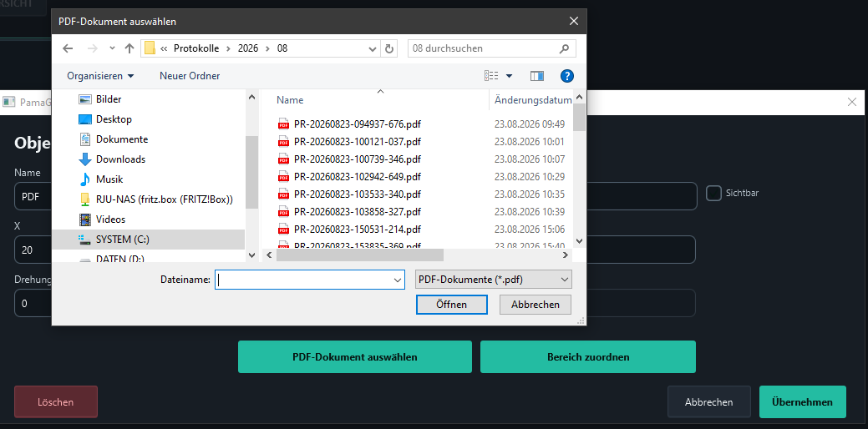Create a folder via Neuer Ordner
Viewport: 868px width, 429px height.
[190, 76]
